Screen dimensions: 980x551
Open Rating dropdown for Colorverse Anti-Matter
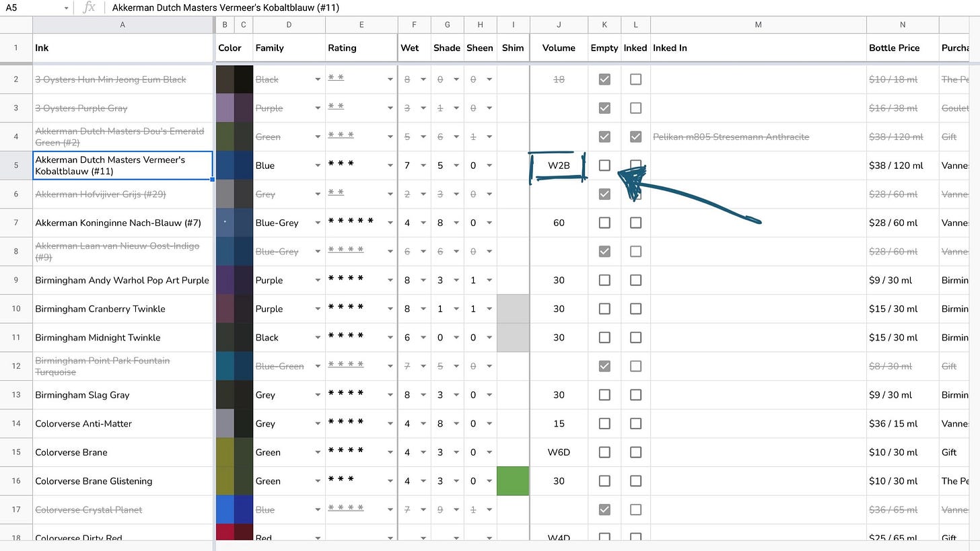pos(390,424)
